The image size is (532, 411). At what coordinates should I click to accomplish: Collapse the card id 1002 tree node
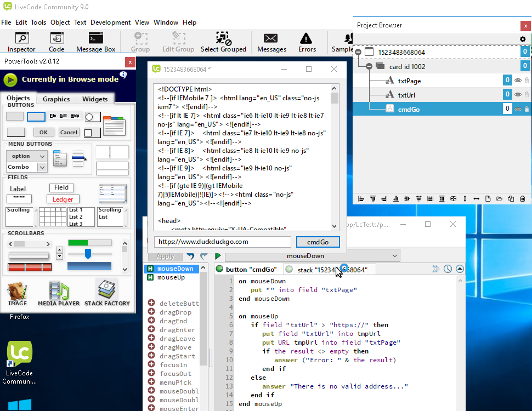(x=370, y=66)
